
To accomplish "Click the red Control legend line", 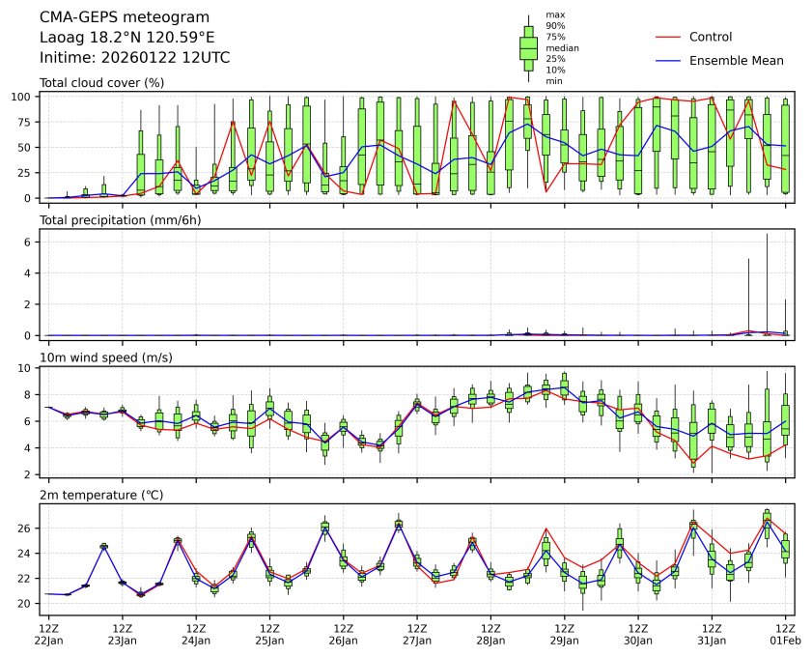I will [x=669, y=37].
